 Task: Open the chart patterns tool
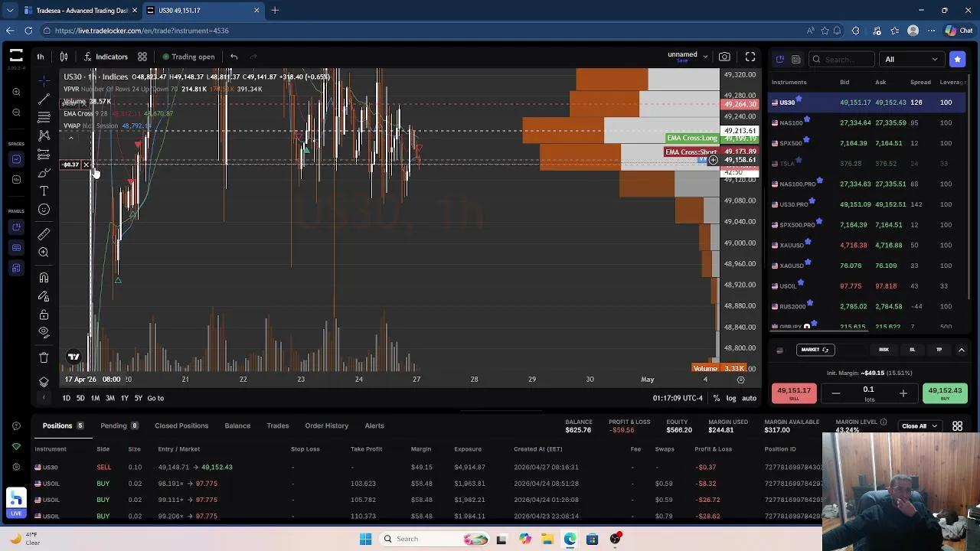[44, 135]
